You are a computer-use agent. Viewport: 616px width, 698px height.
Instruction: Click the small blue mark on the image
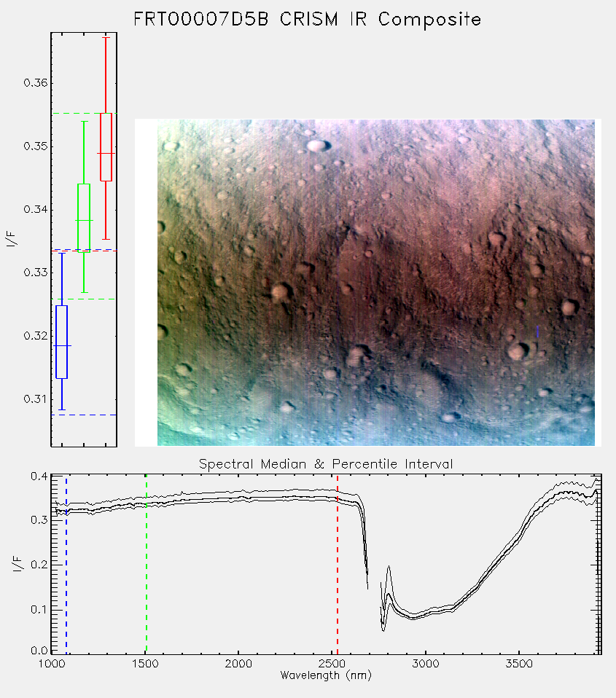(537, 332)
